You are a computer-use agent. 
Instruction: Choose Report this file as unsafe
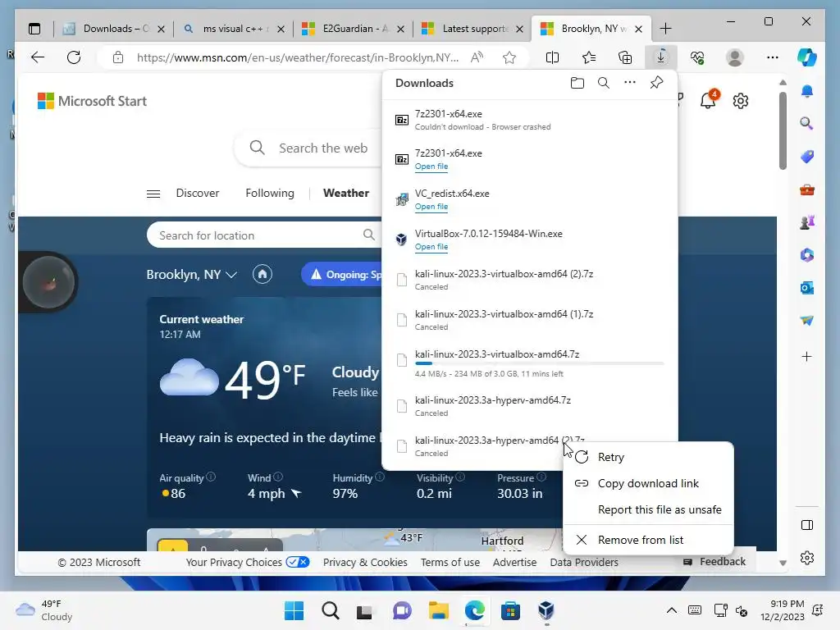(x=648, y=509)
